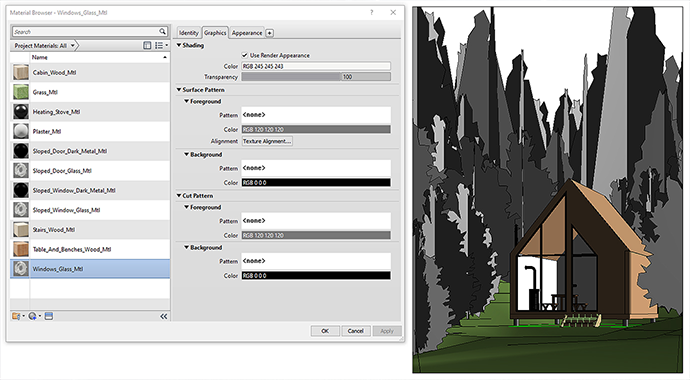690x380 pixels.
Task: Close the Material Browser dialog
Action: pos(393,12)
